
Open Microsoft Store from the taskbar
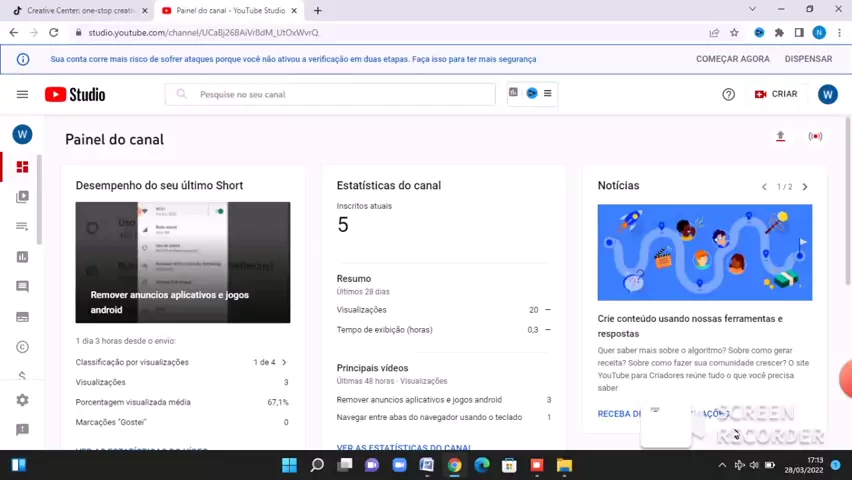click(509, 465)
